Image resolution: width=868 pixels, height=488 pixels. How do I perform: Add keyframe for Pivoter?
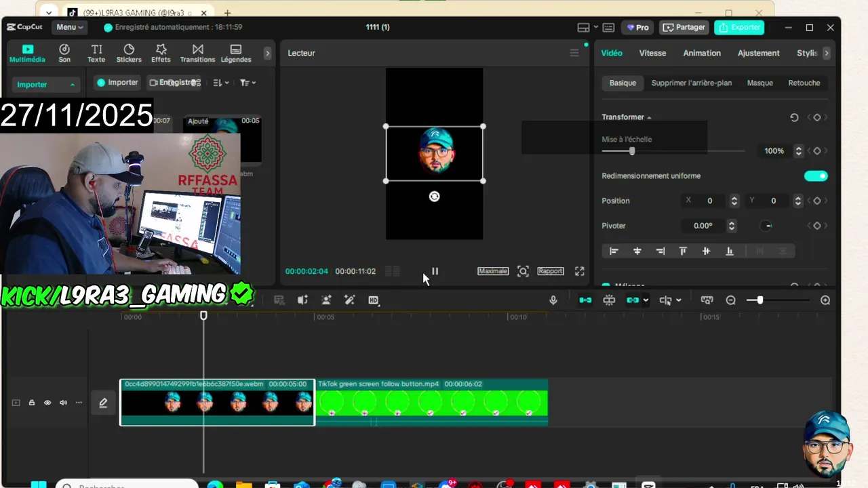coord(817,226)
